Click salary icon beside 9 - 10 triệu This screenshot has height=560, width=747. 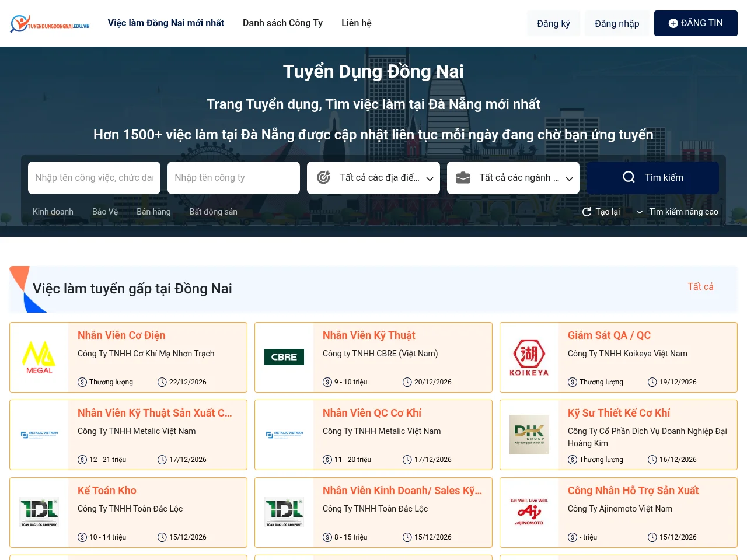(x=327, y=382)
